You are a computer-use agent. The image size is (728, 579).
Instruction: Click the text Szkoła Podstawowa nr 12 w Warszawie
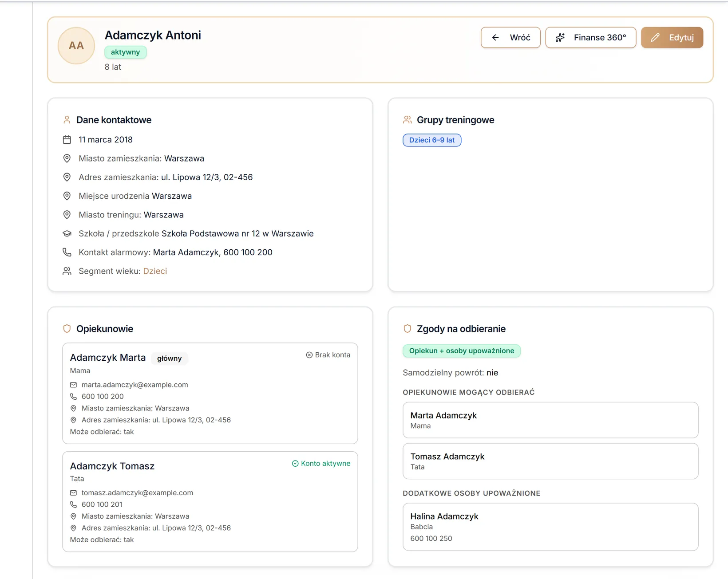click(237, 234)
